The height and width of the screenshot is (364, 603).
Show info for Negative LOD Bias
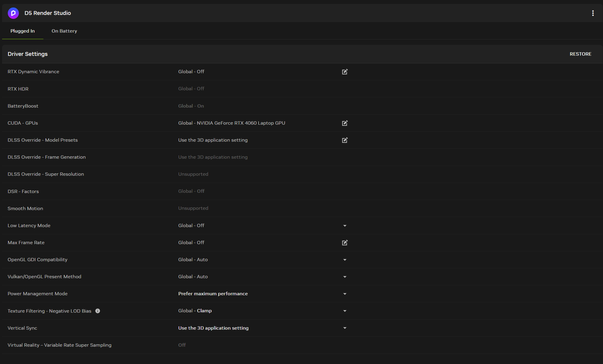tap(98, 311)
